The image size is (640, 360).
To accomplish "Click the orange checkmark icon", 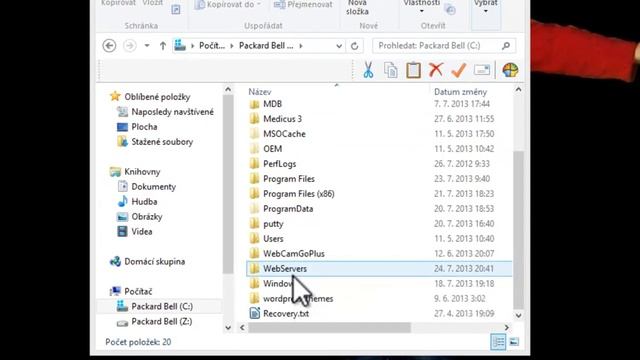I will 459,70.
